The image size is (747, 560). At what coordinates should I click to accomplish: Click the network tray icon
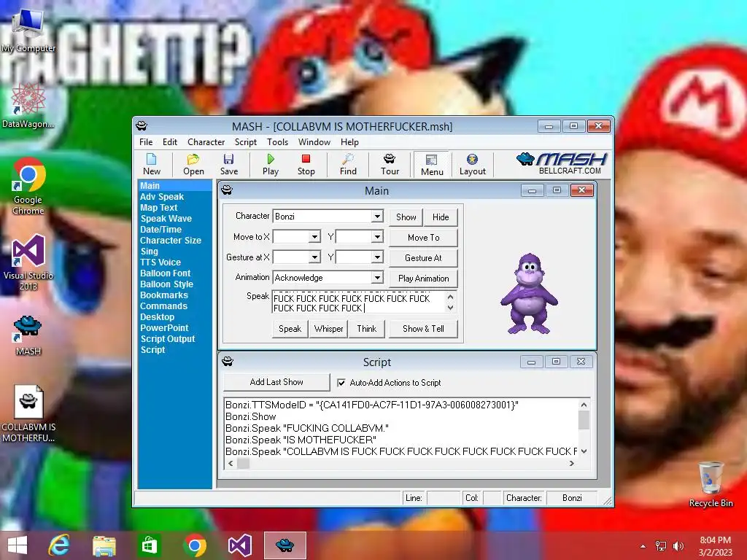[661, 545]
